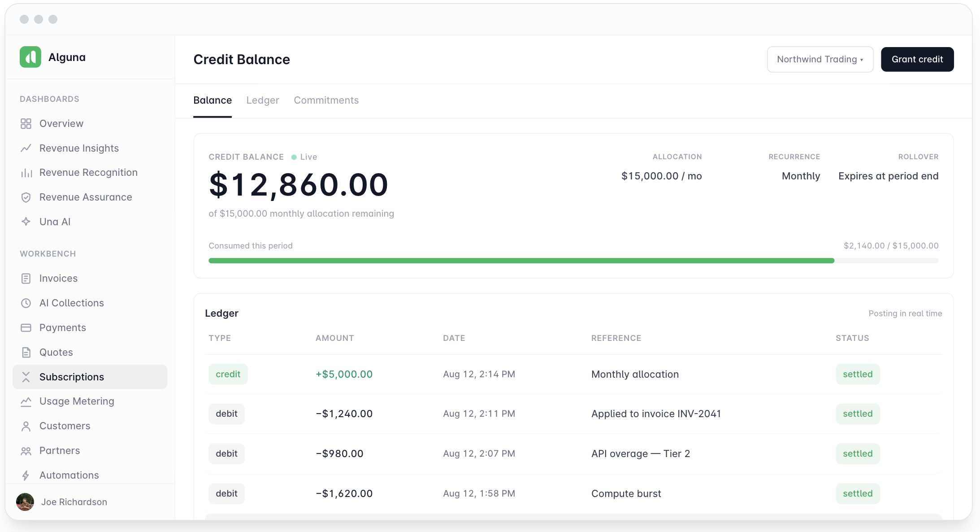Click the AMOUNT column header
This screenshot has width=980, height=532.
click(335, 338)
